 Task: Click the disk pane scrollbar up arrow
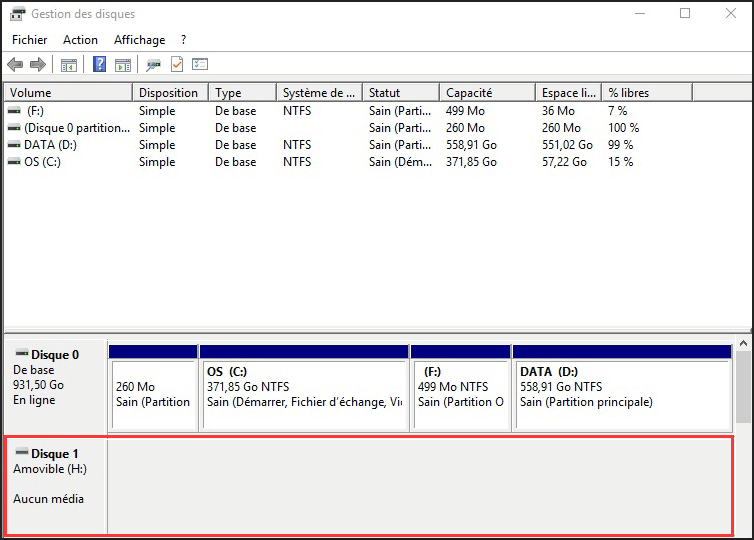[743, 345]
